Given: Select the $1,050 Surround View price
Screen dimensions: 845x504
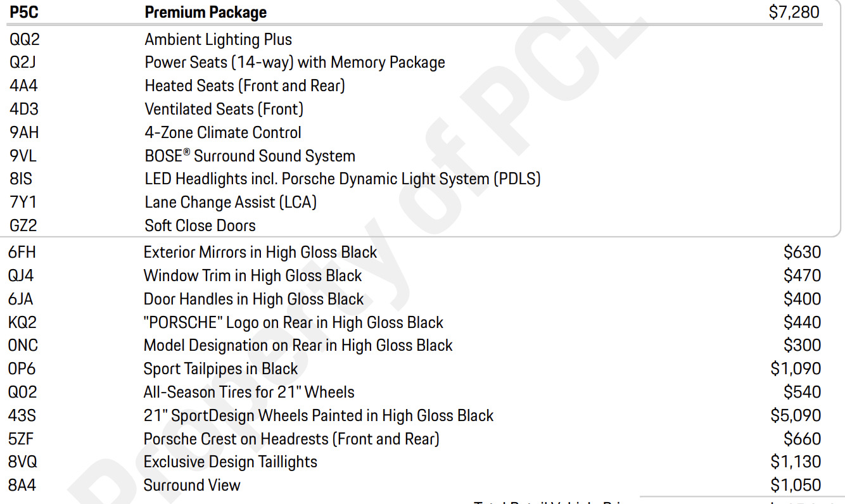Looking at the screenshot, I should [x=796, y=485].
